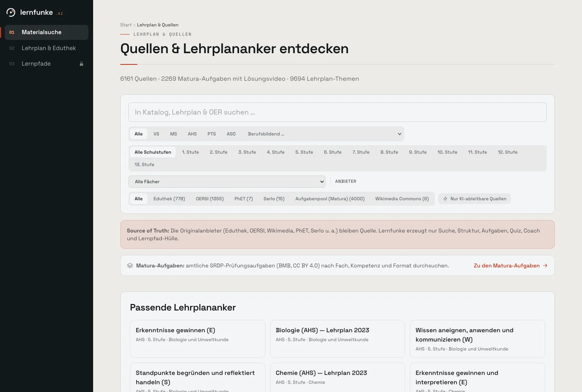Select the 11. Stufe filter
The height and width of the screenshot is (392, 582).
(x=477, y=152)
